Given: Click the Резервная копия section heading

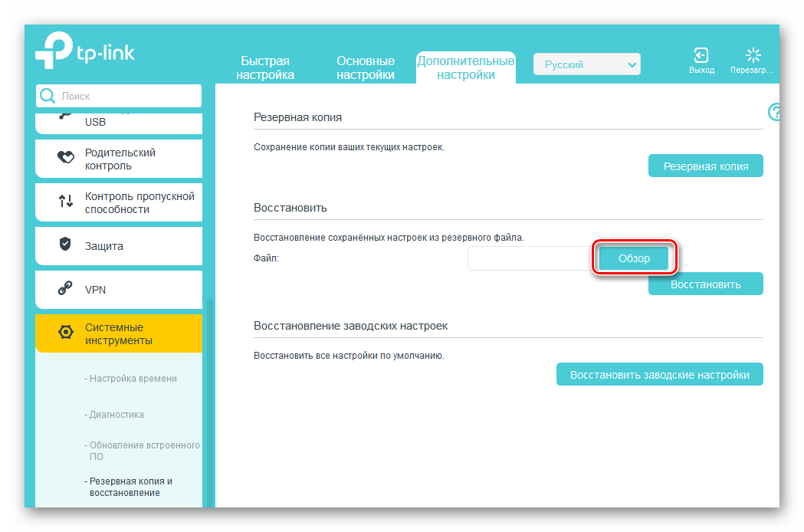Looking at the screenshot, I should click(297, 117).
